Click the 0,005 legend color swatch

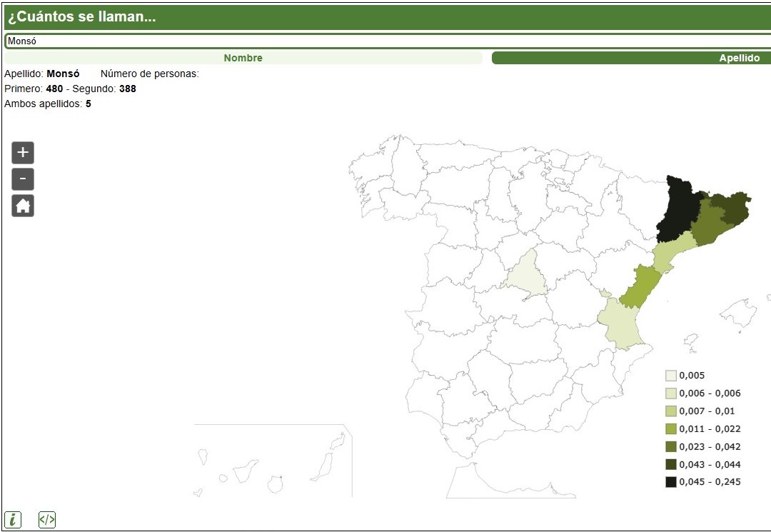click(671, 376)
